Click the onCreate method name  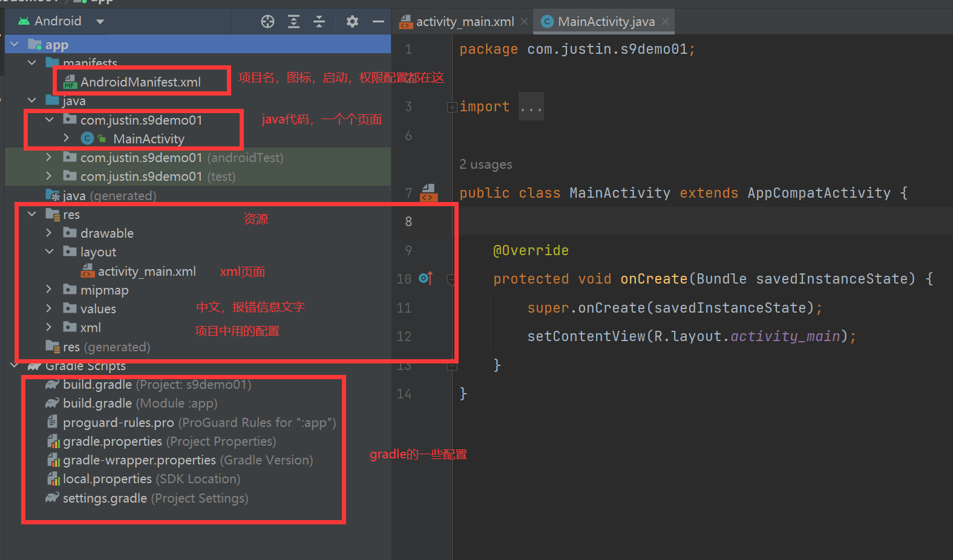[653, 279]
